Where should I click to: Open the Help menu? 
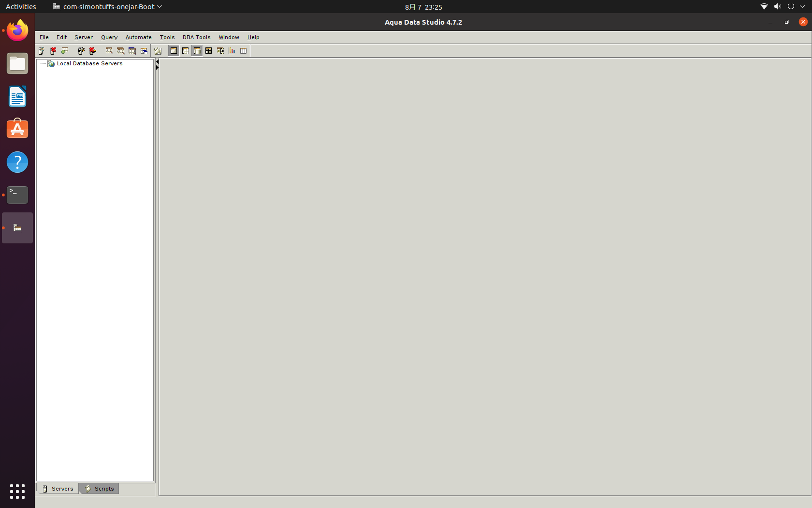(253, 37)
